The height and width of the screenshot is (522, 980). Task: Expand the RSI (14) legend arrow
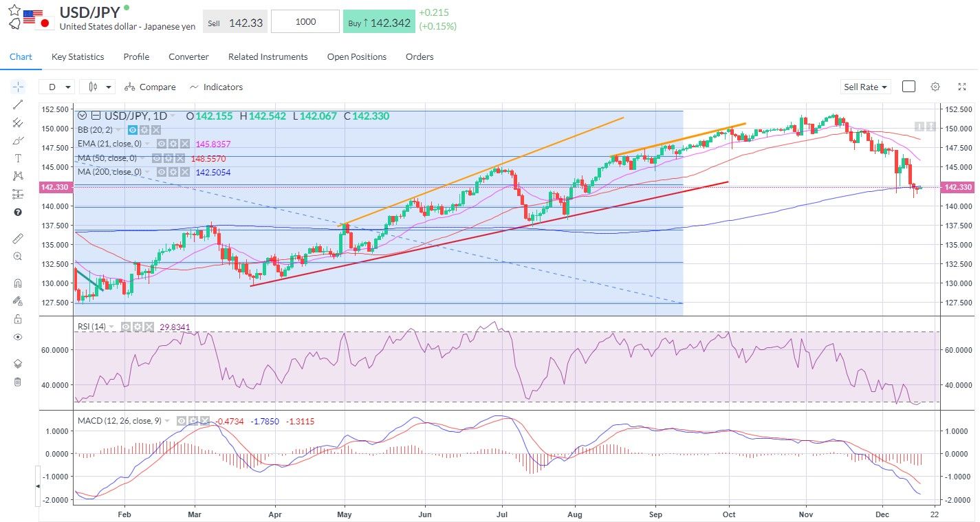point(111,327)
